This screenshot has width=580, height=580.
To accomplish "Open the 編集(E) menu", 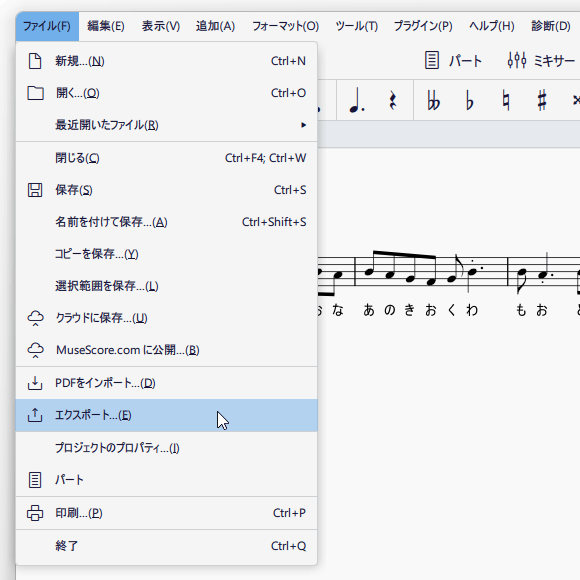I will click(x=106, y=26).
